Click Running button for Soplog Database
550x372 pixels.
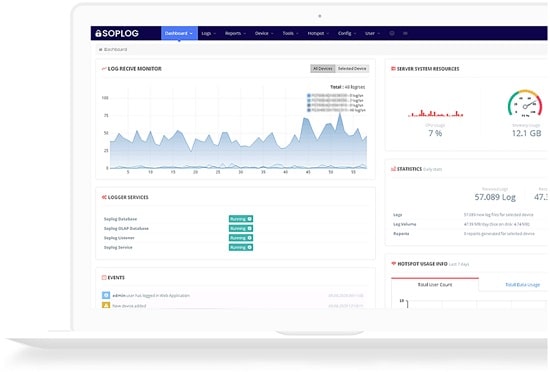pos(241,219)
